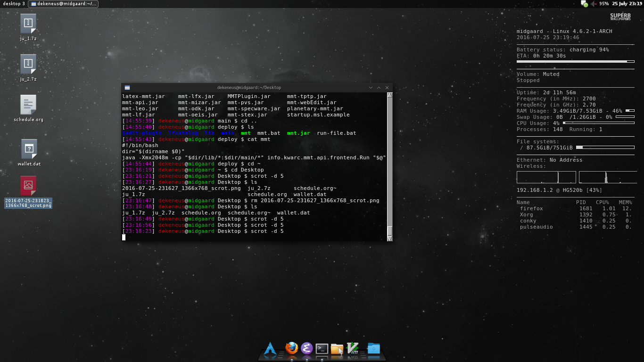Click the conky RAM usage bar
Image resolution: width=644 pixels, height=362 pixels.
(630, 111)
